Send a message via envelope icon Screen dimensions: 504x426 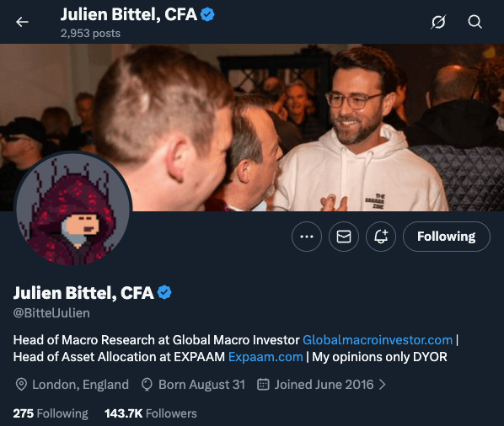click(344, 237)
